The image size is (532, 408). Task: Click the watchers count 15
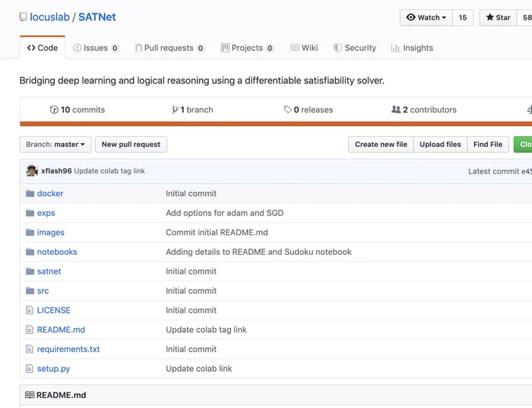coord(463,18)
